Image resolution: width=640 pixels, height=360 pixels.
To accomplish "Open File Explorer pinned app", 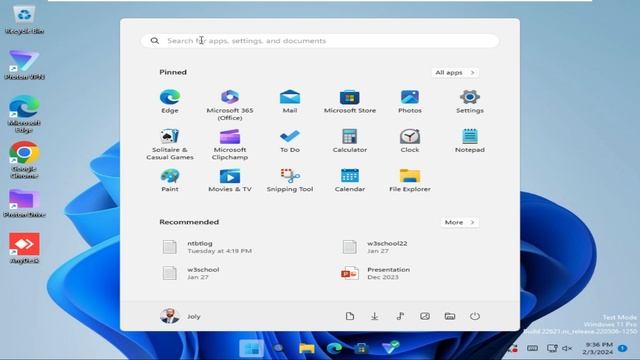I will pyautogui.click(x=410, y=180).
